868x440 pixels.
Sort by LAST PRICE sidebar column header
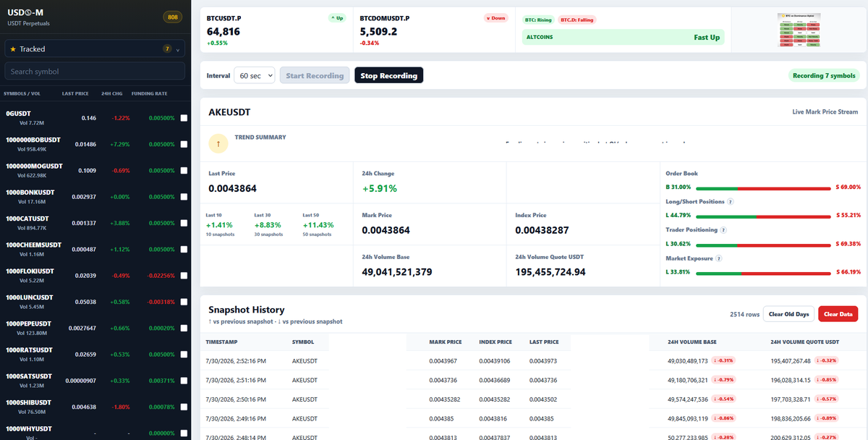[x=75, y=93]
